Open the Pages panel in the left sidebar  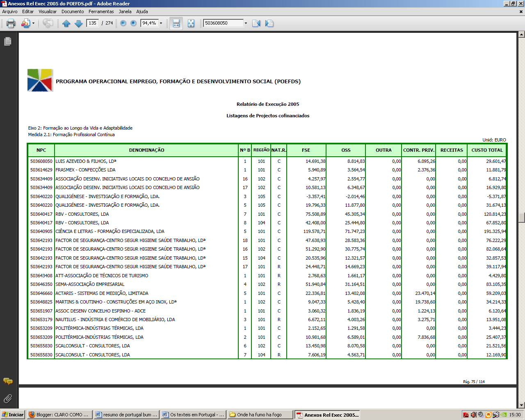coord(8,41)
